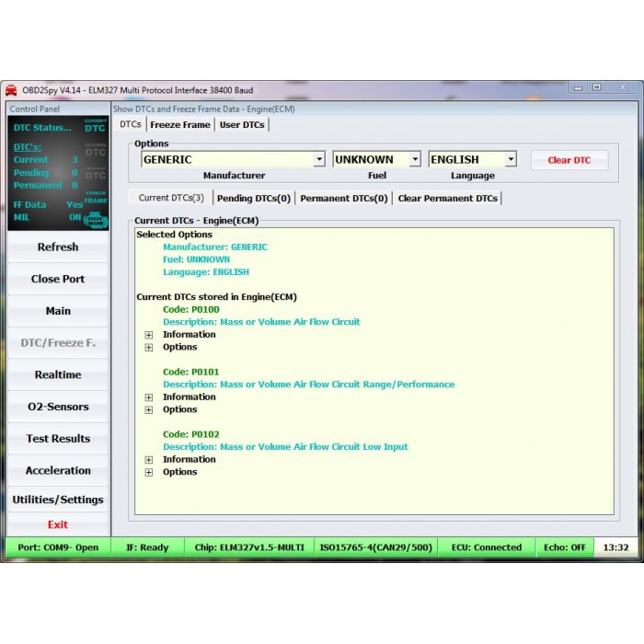Click the Freeze Frame indicator icon
Image resolution: width=644 pixels, height=644 pixels.
click(x=96, y=196)
